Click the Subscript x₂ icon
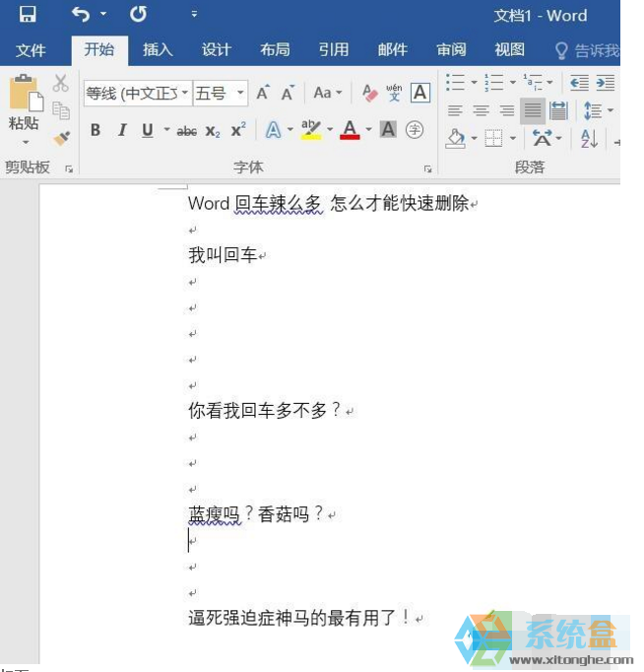The image size is (644, 672). coord(213,130)
